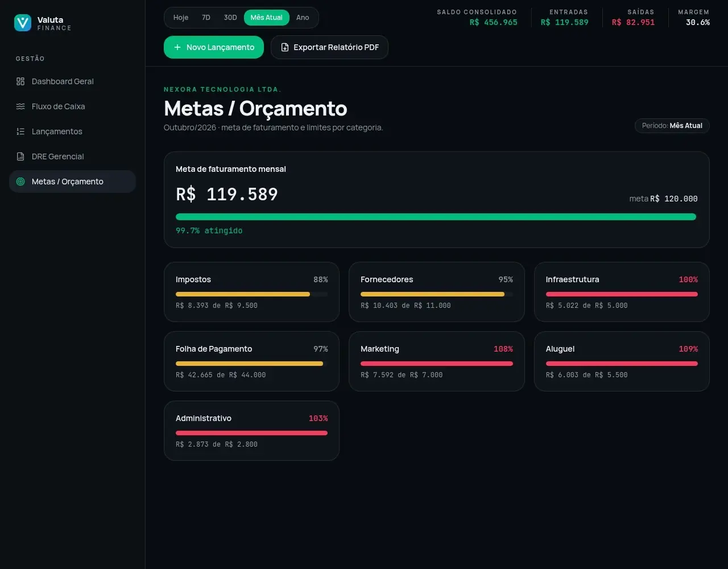Viewport: 728px width, 569px height.
Task: Click the Fornecedores budget progress bar
Action: coord(437,294)
